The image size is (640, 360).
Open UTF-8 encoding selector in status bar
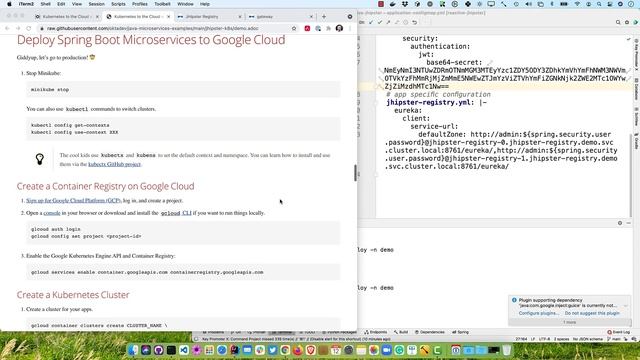pyautogui.click(x=544, y=339)
